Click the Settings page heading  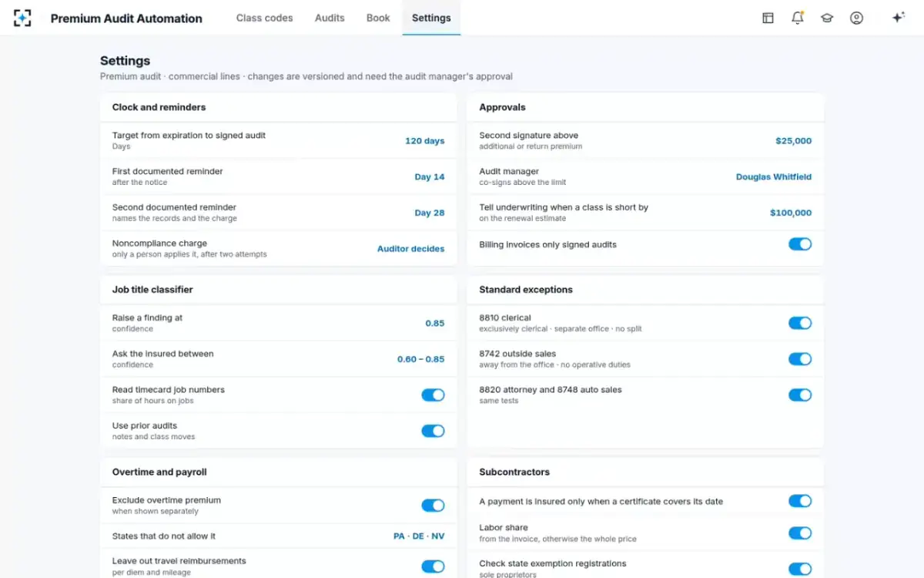125,61
